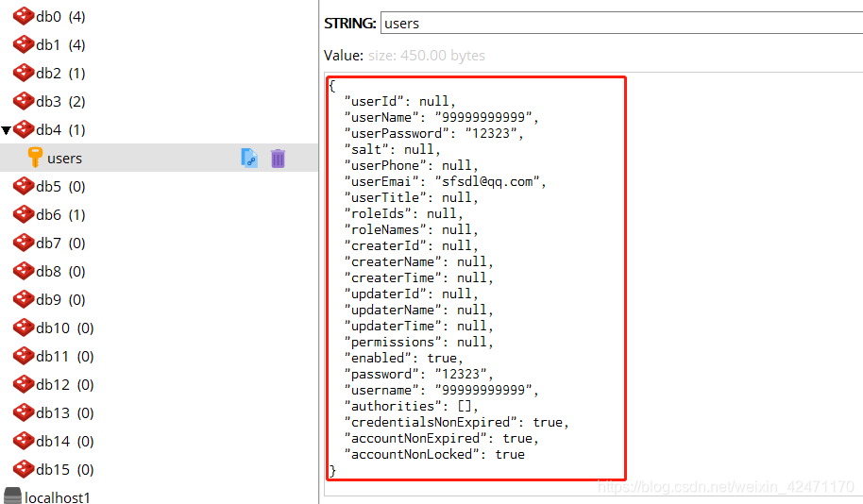Select the db14 (0) label

point(65,442)
